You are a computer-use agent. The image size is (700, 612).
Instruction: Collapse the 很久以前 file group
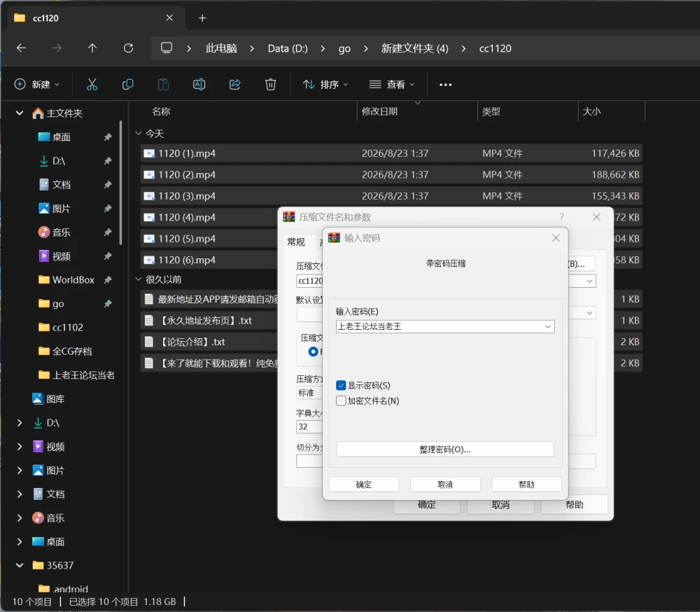[x=139, y=279]
